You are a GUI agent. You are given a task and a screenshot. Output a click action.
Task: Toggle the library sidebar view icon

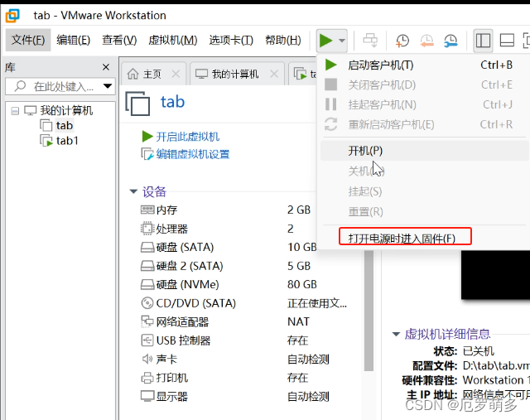pyautogui.click(x=483, y=41)
